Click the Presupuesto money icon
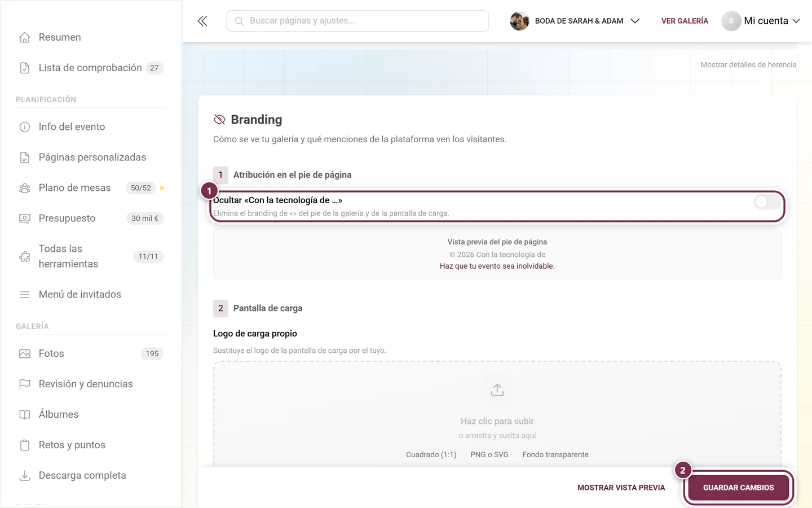 (x=25, y=218)
